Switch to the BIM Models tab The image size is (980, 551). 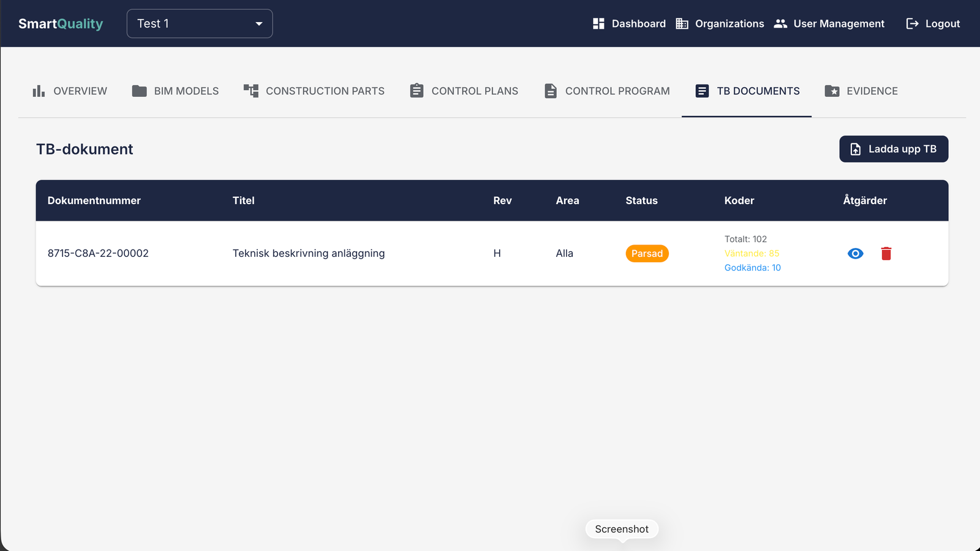coord(175,91)
